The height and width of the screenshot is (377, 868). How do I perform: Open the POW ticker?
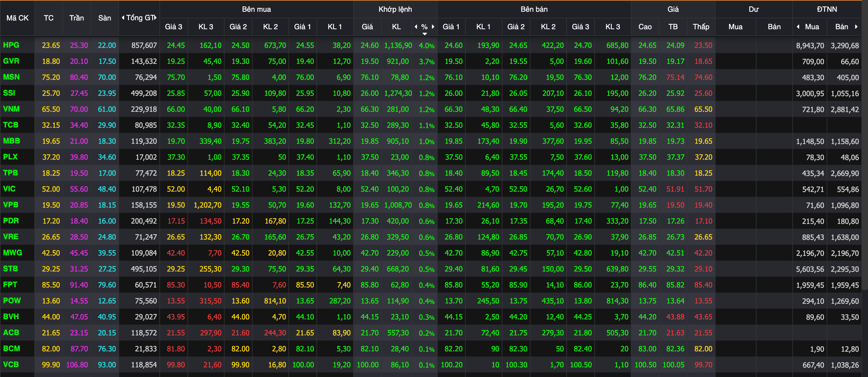coord(12,300)
